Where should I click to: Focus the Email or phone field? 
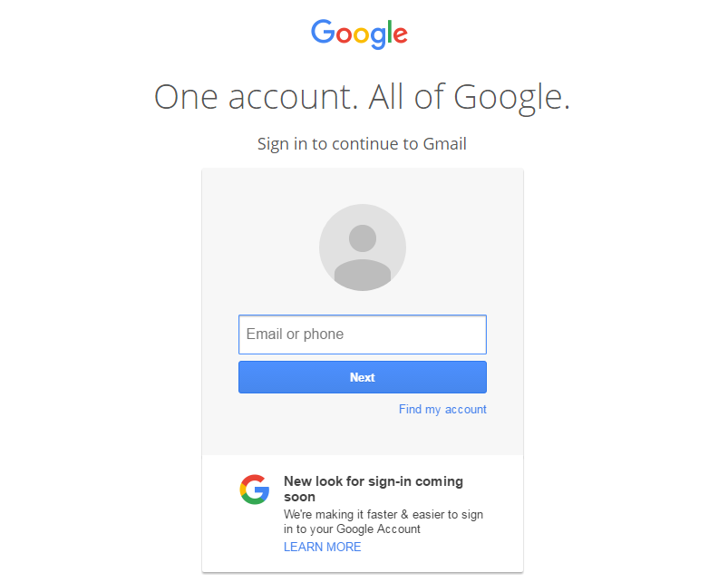pos(362,335)
